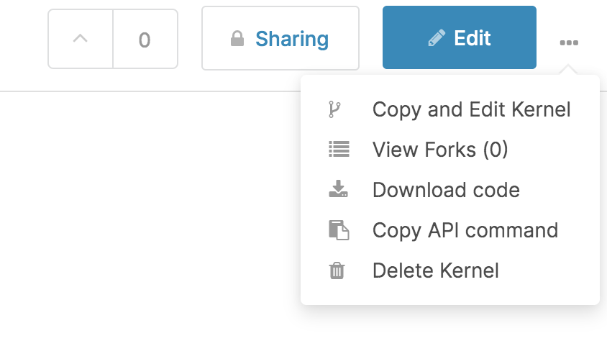607x364 pixels.
Task: Click the dropdown menu pointer below the dots
Action: 568,70
